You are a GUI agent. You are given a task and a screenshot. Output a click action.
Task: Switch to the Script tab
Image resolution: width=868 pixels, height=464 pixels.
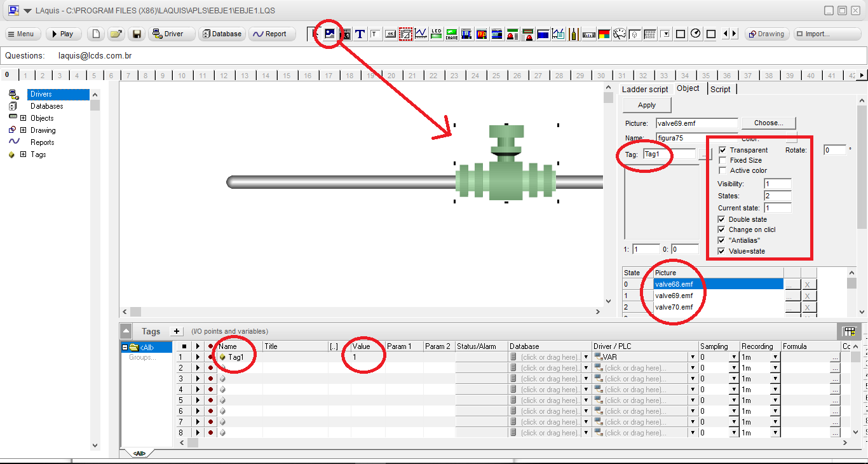pyautogui.click(x=721, y=89)
